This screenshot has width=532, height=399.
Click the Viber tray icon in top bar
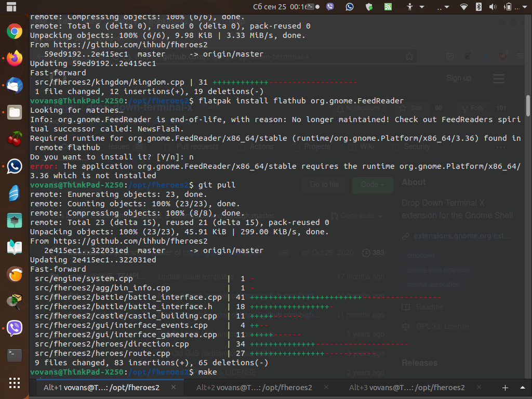click(330, 7)
